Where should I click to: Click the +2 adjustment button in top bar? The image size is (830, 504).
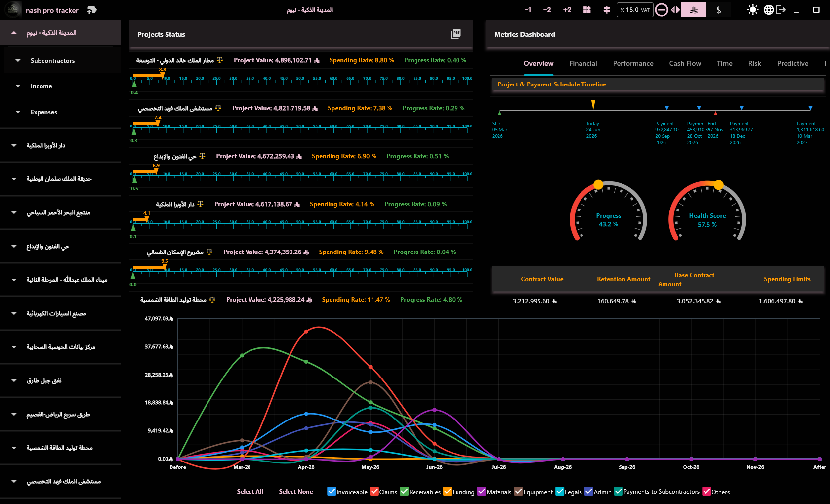[x=567, y=10]
